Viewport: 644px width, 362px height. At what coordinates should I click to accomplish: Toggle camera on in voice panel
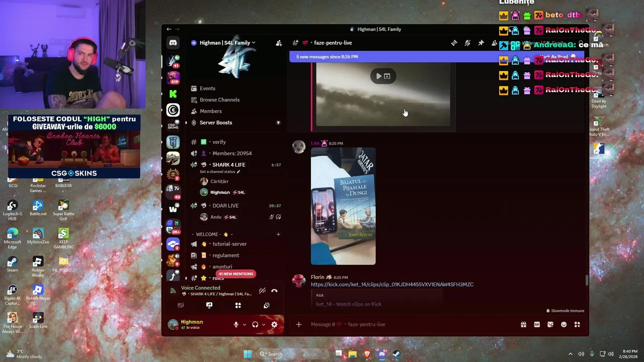(181, 305)
